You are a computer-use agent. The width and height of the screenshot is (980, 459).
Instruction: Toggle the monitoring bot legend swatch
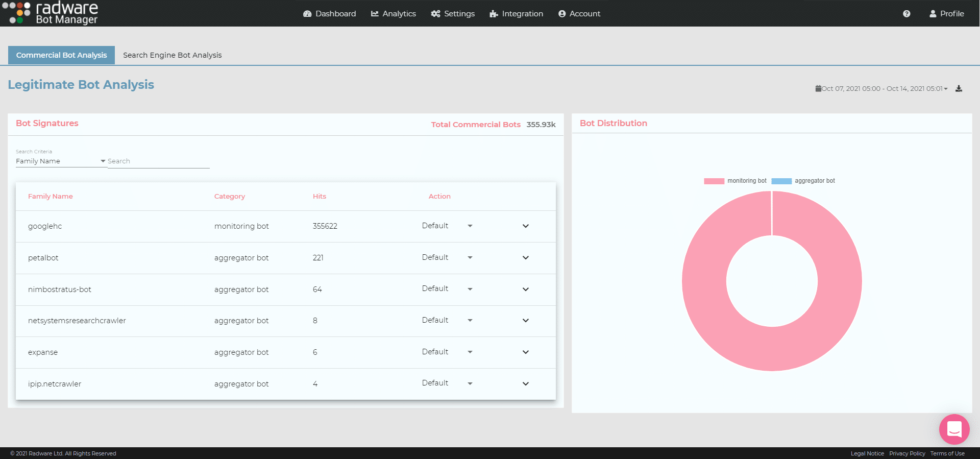(714, 181)
